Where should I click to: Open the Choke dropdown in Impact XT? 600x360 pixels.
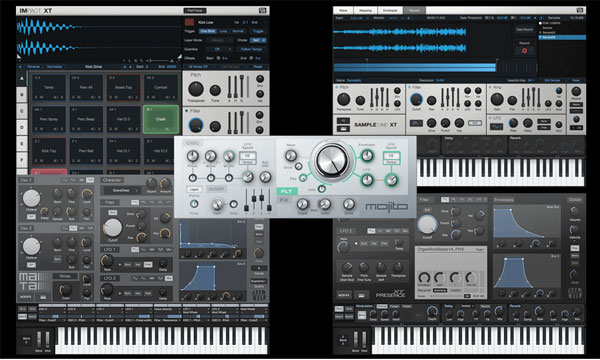pos(258,40)
